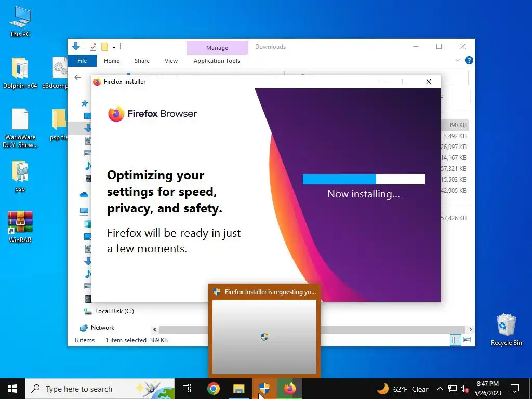Go back in File Explorer navigation

tap(78, 77)
